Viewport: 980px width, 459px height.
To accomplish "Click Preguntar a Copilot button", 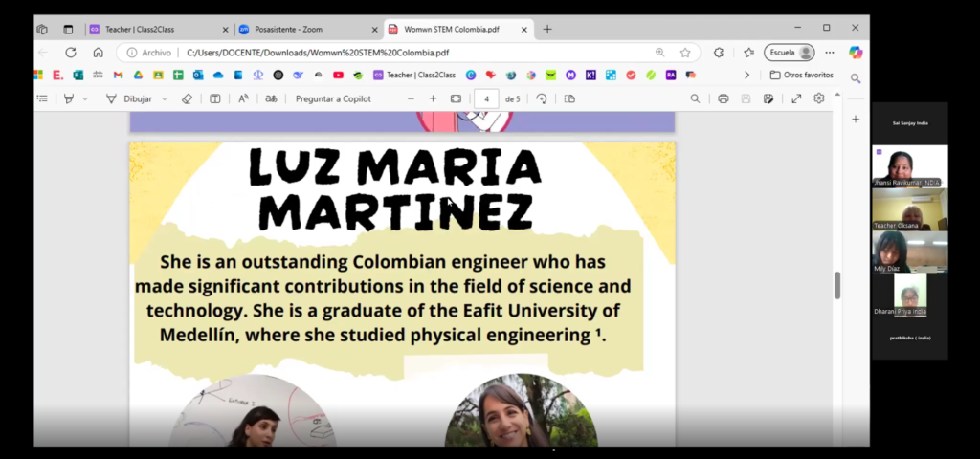I will (x=333, y=98).
